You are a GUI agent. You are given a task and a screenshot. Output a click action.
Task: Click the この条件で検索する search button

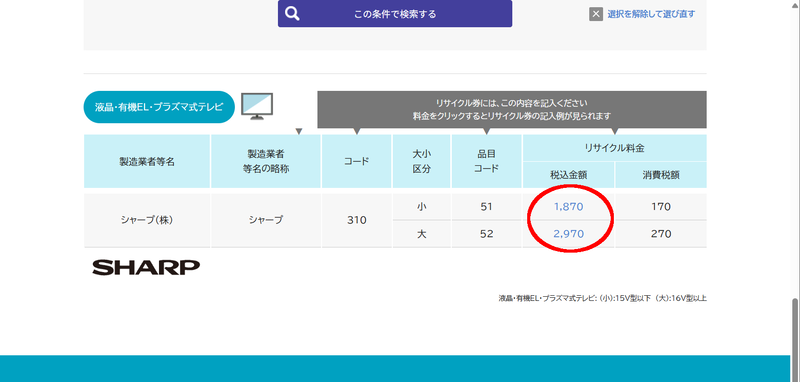click(x=395, y=14)
